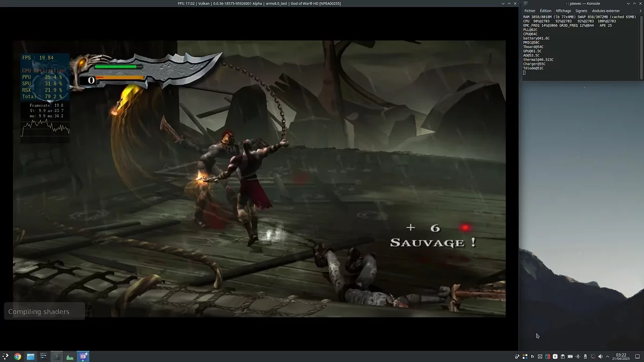Toggle the 'fr' keyboard layout indicator
Screen dimensions: 644x362
[x=532, y=357]
